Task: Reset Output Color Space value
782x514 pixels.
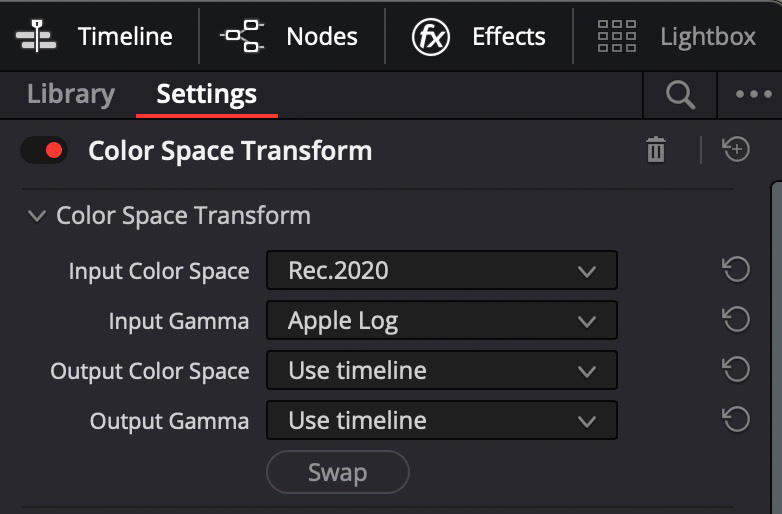Action: [736, 369]
